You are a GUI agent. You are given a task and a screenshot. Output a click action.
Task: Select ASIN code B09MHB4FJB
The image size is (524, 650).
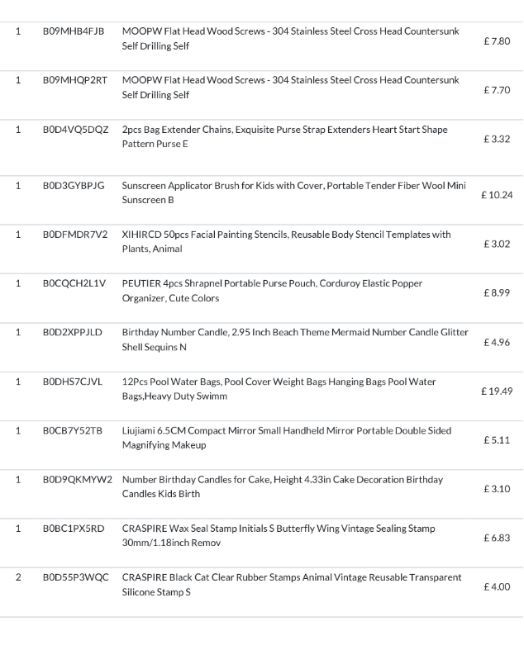pyautogui.click(x=73, y=32)
